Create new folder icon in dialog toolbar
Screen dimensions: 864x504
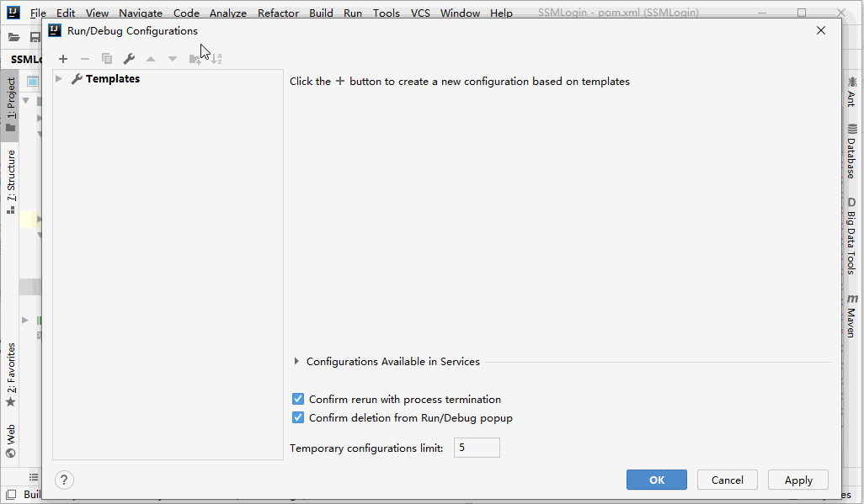click(195, 59)
